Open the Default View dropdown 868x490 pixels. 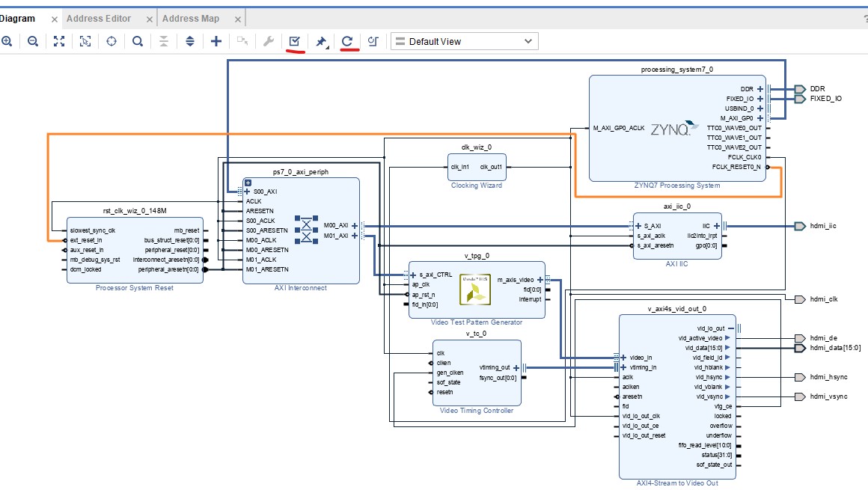point(464,42)
